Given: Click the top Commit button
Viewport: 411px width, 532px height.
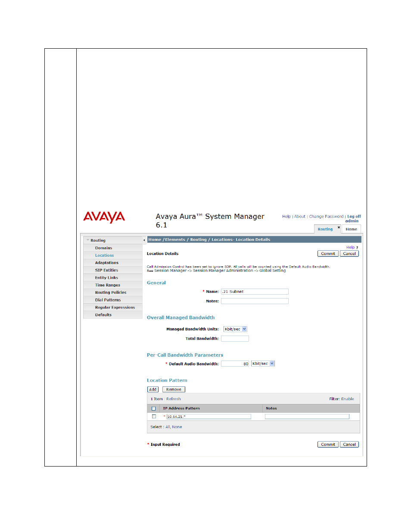Looking at the screenshot, I should coord(328,254).
